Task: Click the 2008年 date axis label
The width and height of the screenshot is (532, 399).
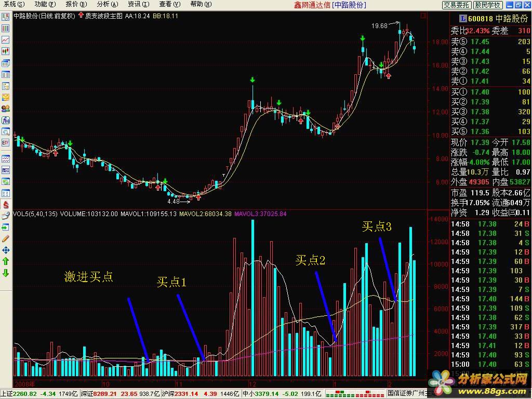Action: click(25, 384)
